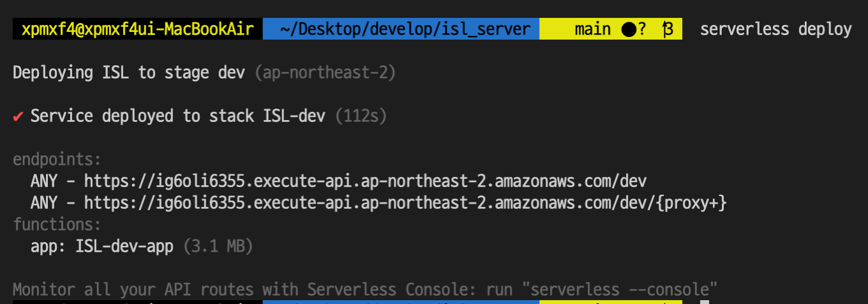Click the deploy duration (112s)

[361, 116]
